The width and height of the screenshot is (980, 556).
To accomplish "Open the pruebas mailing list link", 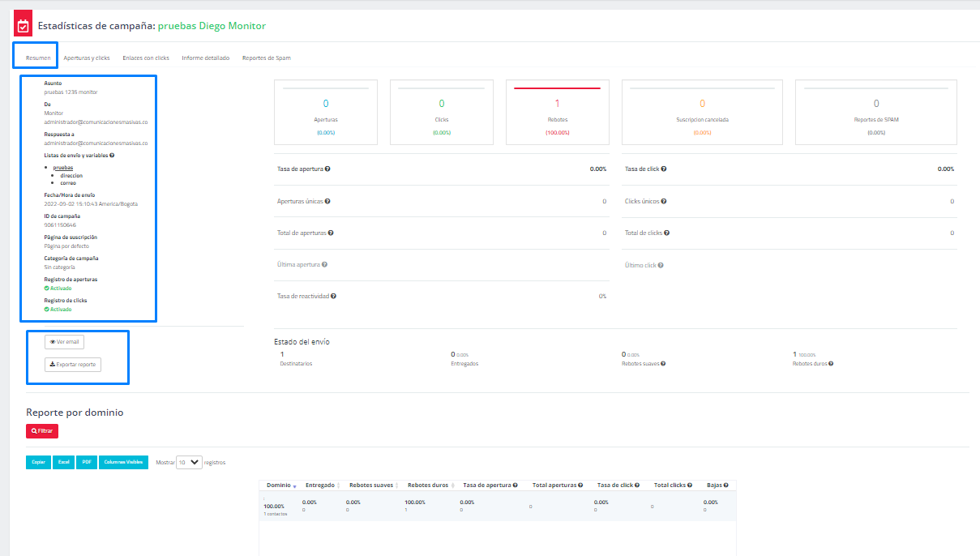I will coord(63,167).
